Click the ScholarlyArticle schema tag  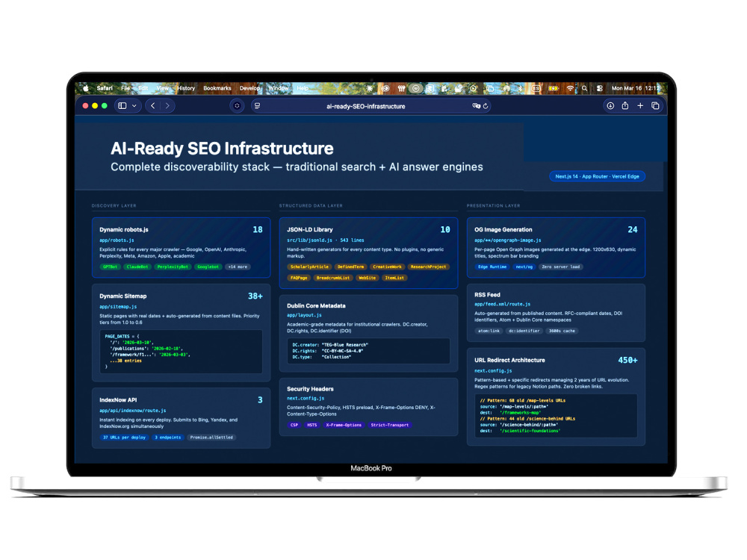[309, 267]
